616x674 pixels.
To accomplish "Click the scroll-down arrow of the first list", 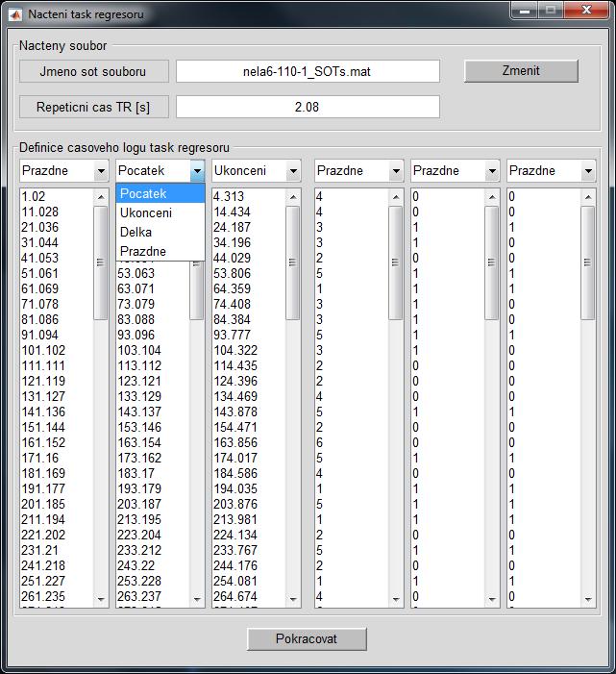I will pyautogui.click(x=101, y=599).
